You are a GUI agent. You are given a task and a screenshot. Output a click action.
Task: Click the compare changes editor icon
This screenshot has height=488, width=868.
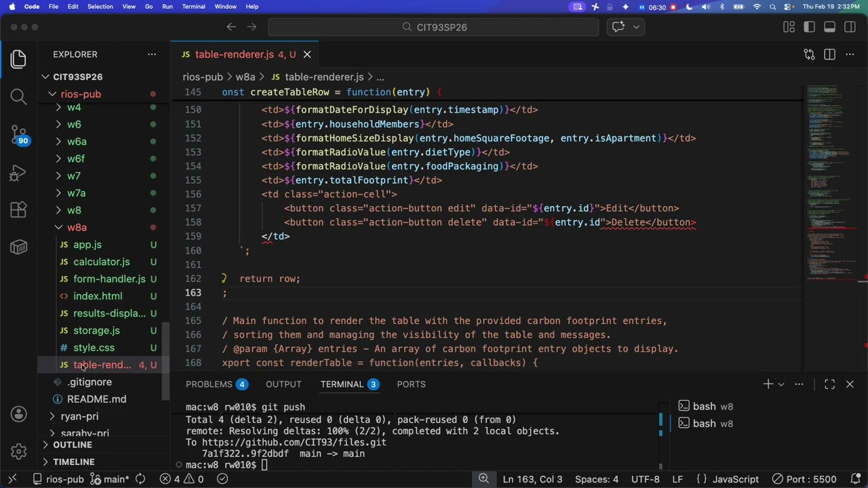809,54
